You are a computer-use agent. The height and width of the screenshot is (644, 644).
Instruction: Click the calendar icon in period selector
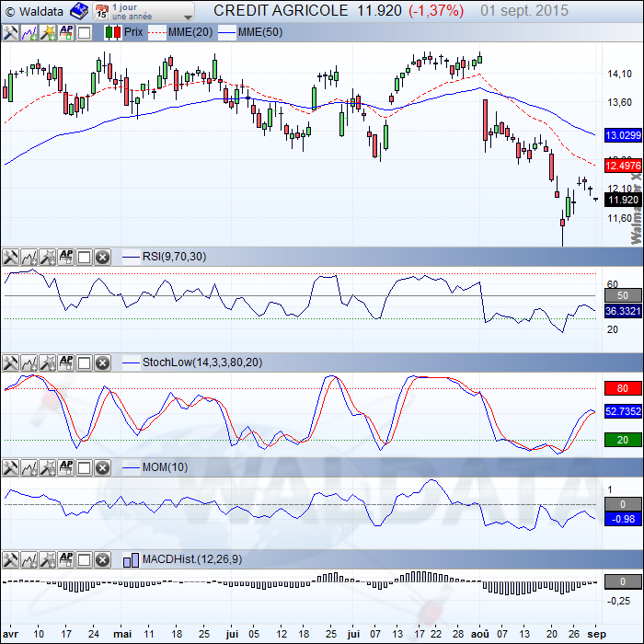pyautogui.click(x=101, y=12)
